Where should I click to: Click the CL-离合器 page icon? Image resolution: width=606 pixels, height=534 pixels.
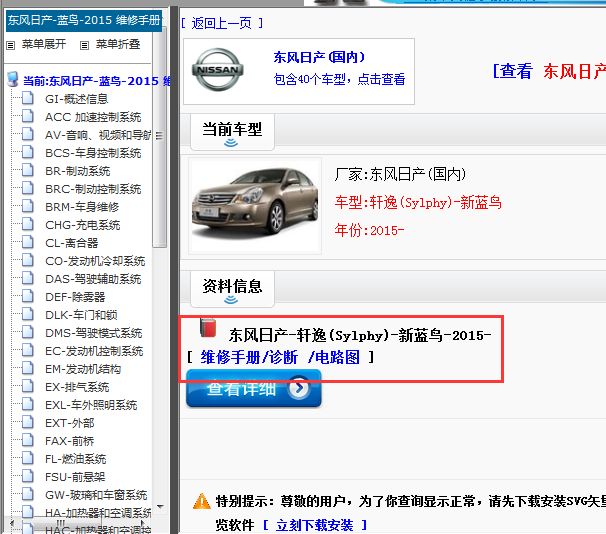[27, 243]
